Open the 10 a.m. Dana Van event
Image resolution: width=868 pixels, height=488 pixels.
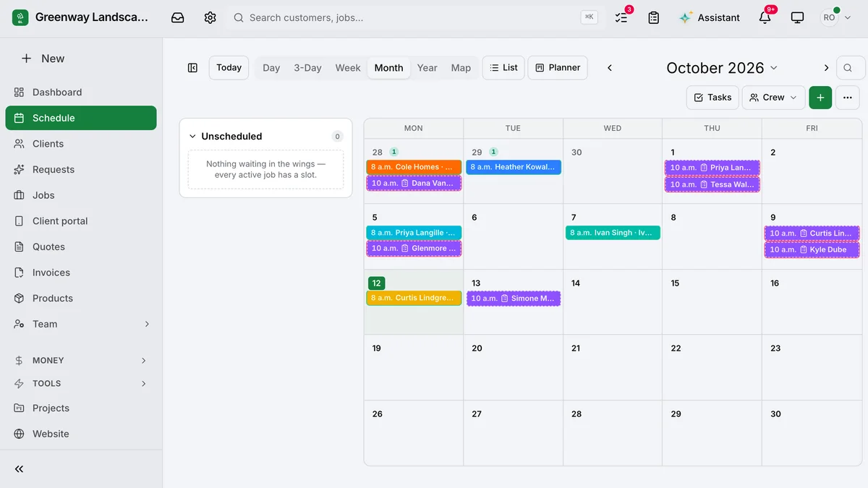tap(414, 184)
